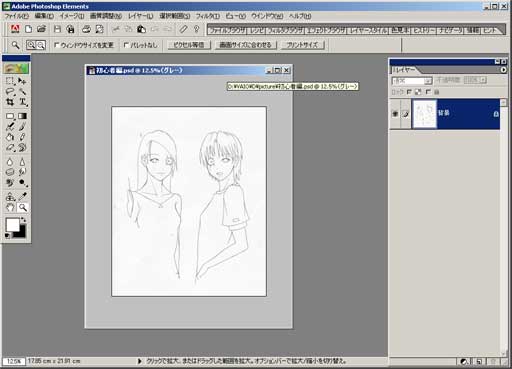This screenshot has width=512, height=369.
Task: Click the Print toolbar icon
Action: 86,29
